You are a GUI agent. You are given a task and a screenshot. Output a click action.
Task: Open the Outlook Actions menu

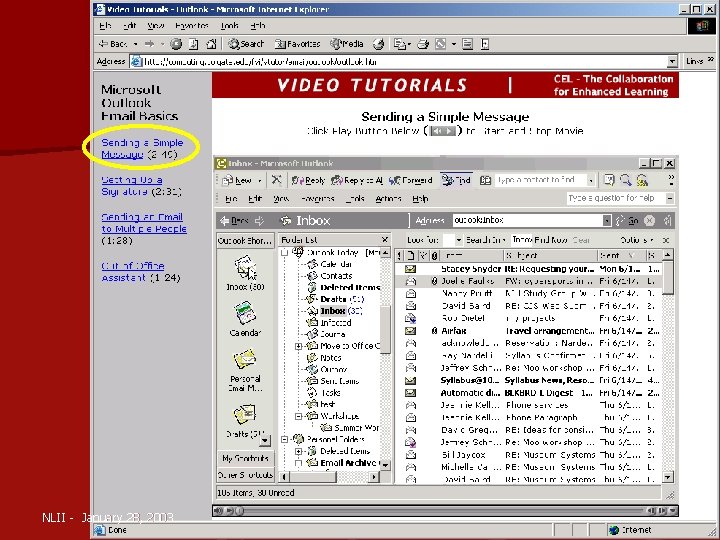tap(388, 198)
